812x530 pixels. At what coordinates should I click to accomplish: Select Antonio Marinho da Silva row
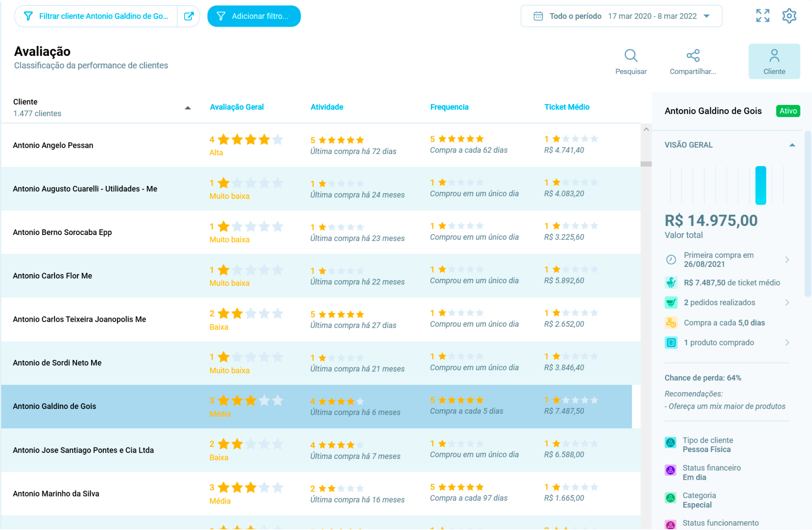click(321, 494)
